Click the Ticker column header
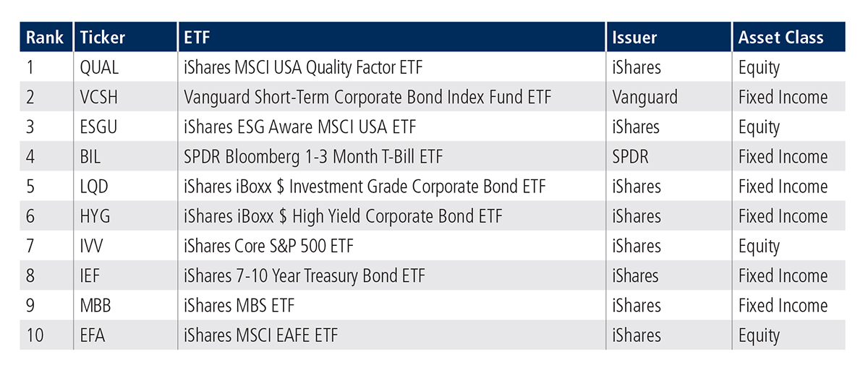 (103, 38)
